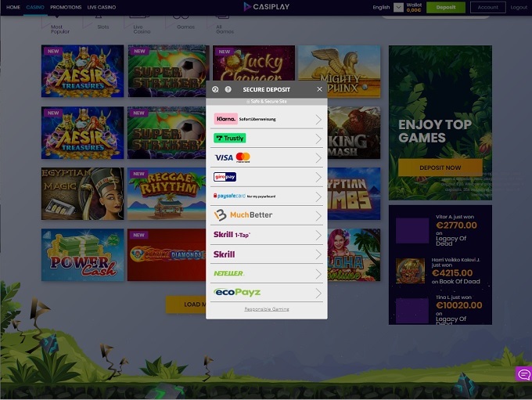
Task: Click the Casiplay logo in header
Action: (266, 7)
